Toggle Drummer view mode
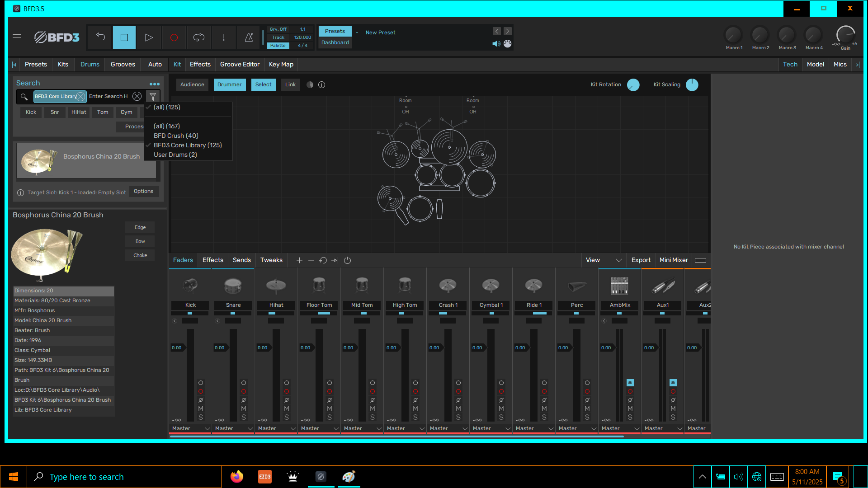The width and height of the screenshot is (868, 488). tap(230, 84)
